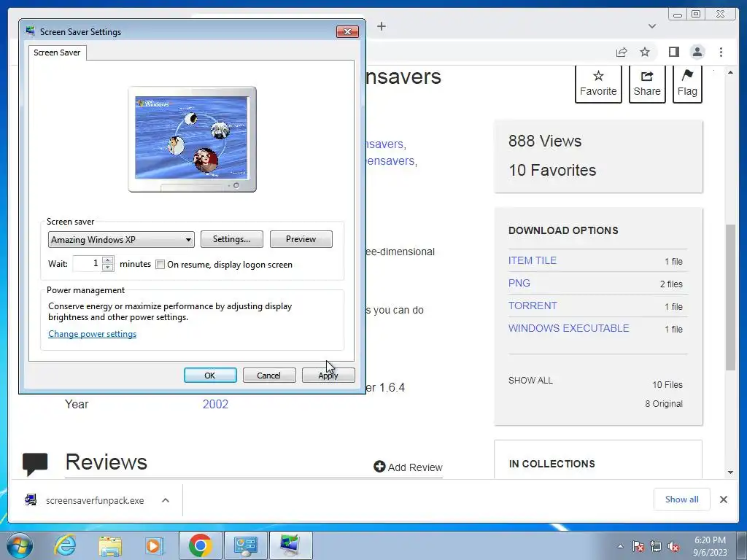Click into the Wait minutes field
Screen dimensions: 747x560
[x=88, y=263]
